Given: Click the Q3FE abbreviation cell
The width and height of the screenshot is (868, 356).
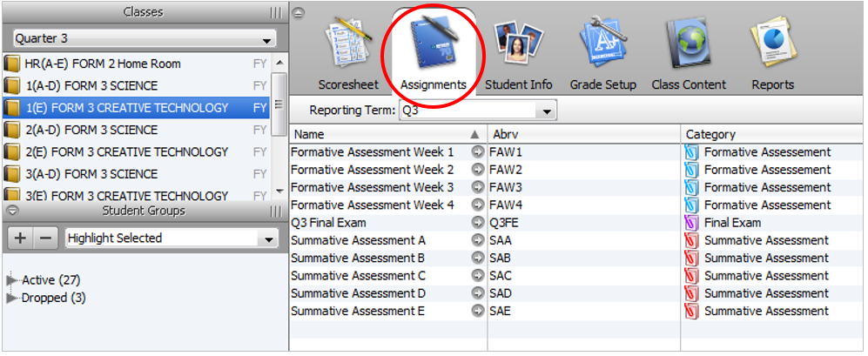Looking at the screenshot, I should (x=584, y=223).
